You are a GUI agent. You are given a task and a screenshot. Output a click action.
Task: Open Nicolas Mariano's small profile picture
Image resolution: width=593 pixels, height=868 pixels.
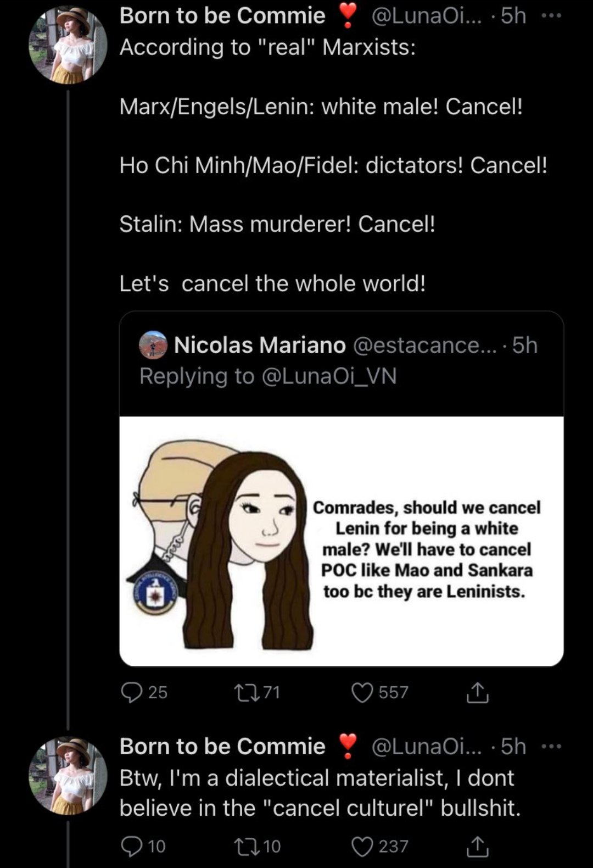tap(153, 345)
